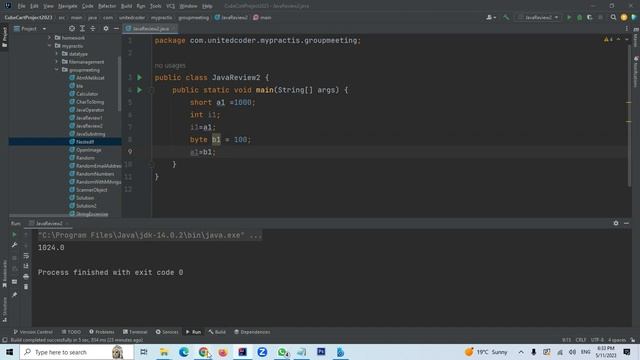Image resolution: width=640 pixels, height=360 pixels.
Task: Click groupmeeting breadcrumb in navigation bar
Action: [x=193, y=18]
